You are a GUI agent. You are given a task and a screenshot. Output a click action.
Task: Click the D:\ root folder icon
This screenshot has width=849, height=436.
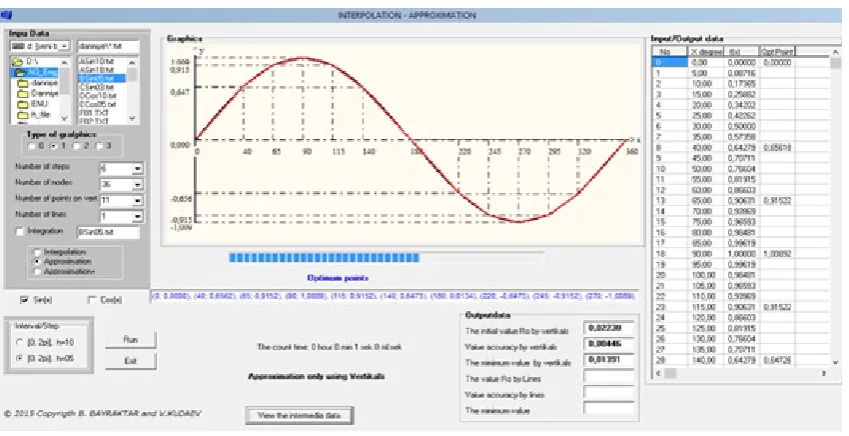(x=18, y=62)
